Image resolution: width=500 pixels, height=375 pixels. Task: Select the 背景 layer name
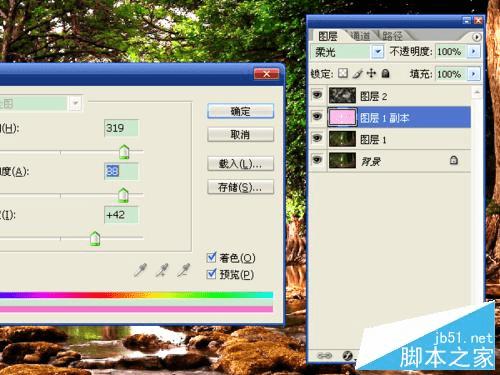(x=371, y=162)
